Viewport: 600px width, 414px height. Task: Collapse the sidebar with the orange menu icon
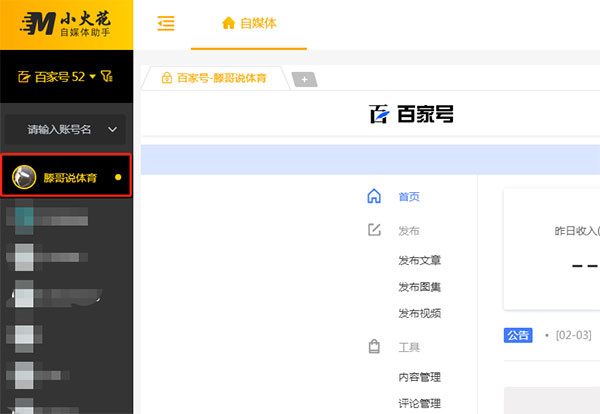(166, 23)
